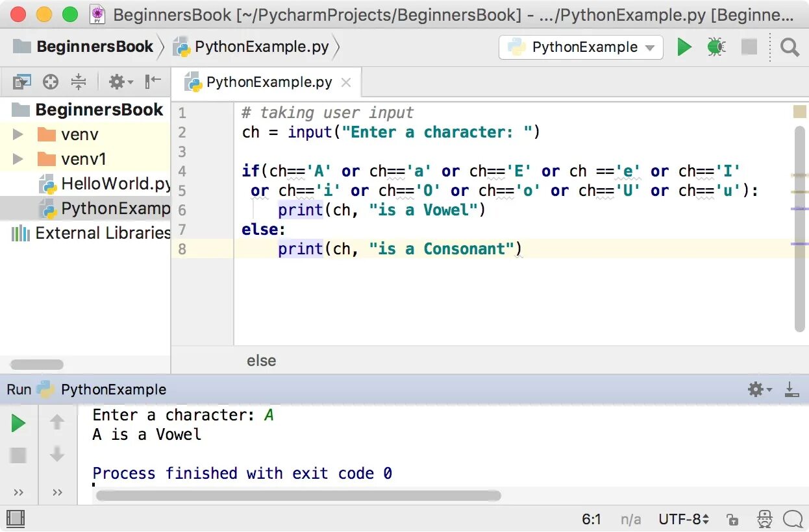Image resolution: width=809 pixels, height=532 pixels.
Task: Click the first purple marker in error stripe
Action: pos(799,209)
